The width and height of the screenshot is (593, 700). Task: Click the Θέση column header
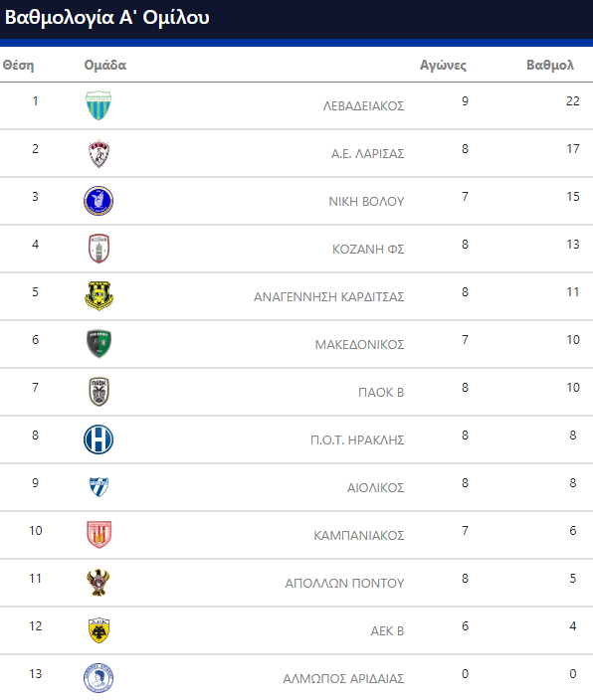click(18, 66)
